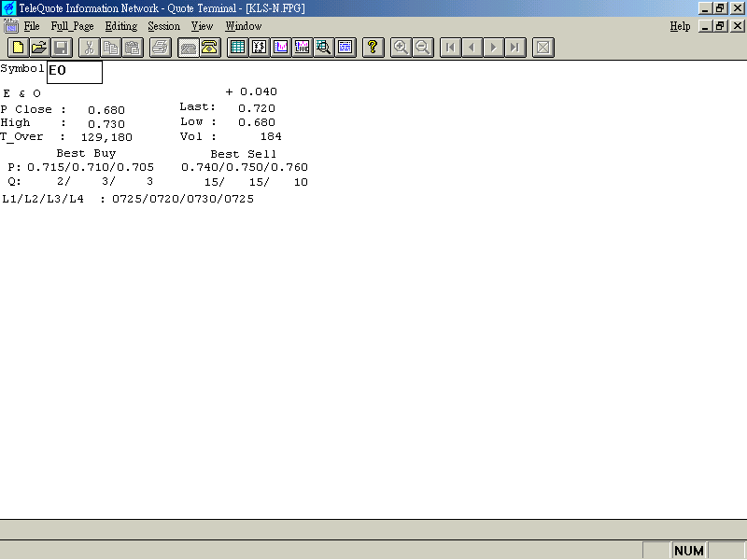This screenshot has height=560, width=747.
Task: Click the Cut scissors icon
Action: (89, 48)
